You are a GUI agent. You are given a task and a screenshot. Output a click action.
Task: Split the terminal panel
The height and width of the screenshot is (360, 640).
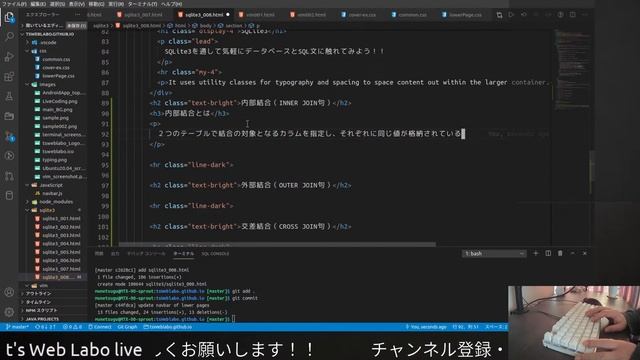pos(548,253)
